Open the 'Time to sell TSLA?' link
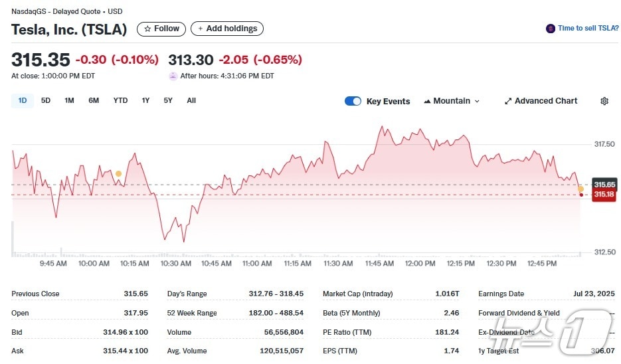 tap(588, 29)
